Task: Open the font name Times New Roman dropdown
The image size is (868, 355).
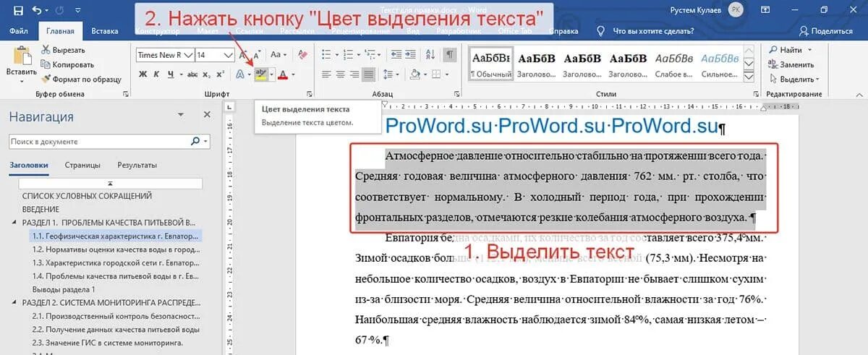Action: tap(187, 55)
